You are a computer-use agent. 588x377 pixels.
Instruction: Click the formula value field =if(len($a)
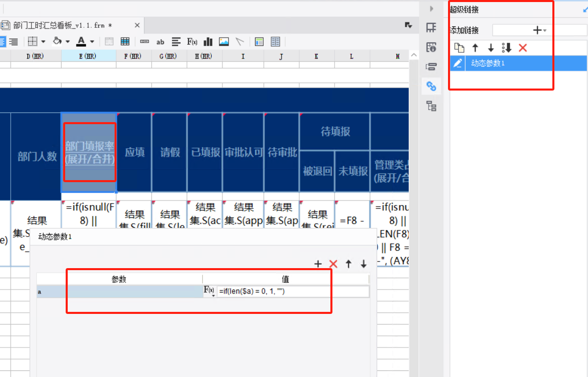click(x=293, y=292)
